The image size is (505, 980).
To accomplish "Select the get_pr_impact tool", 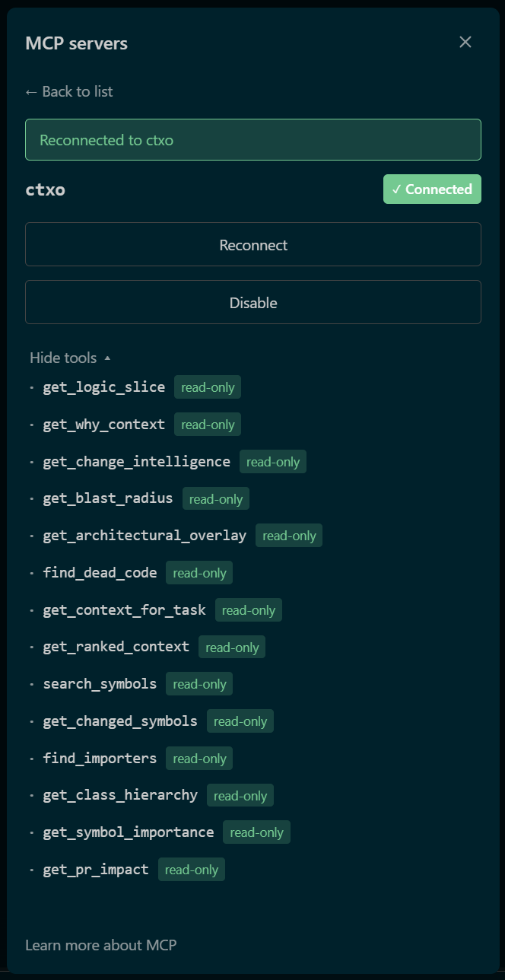I will (x=96, y=870).
